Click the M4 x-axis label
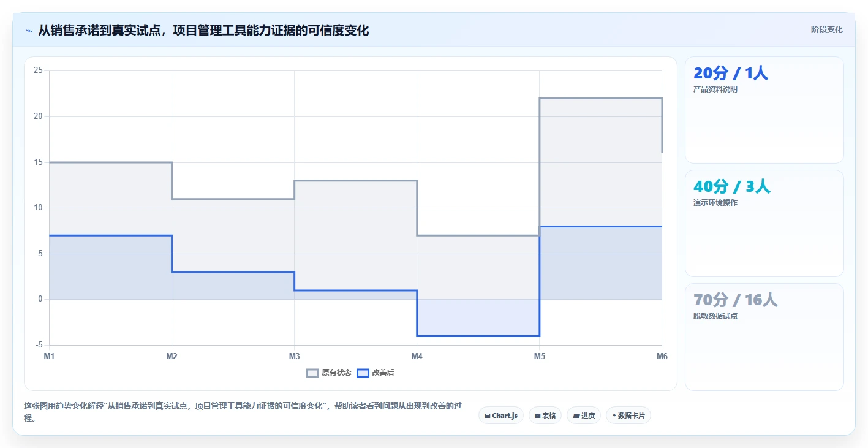 click(x=417, y=356)
